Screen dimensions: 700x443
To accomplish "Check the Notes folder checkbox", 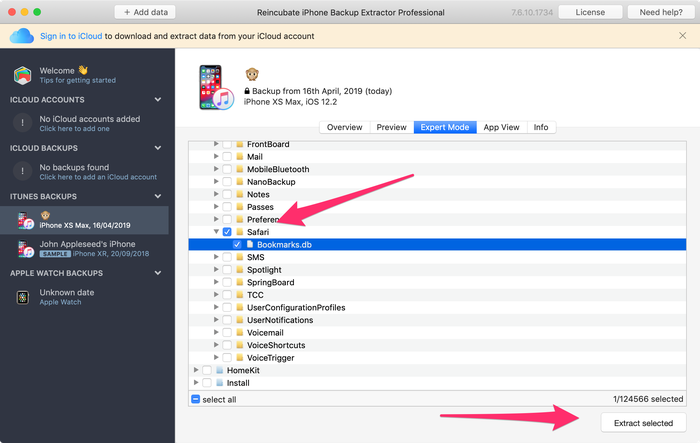I will tap(227, 194).
